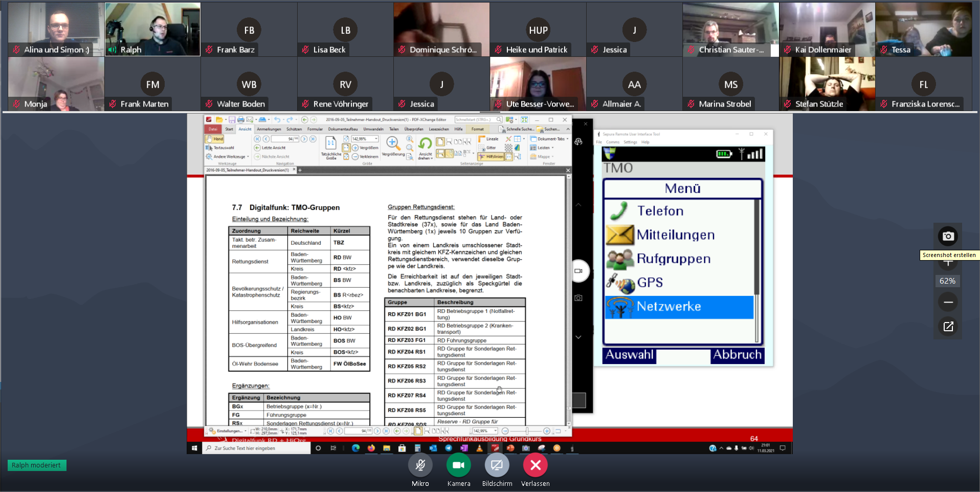Toggle the Bildschirm screen sharing button
The image size is (980, 492).
pos(497,465)
